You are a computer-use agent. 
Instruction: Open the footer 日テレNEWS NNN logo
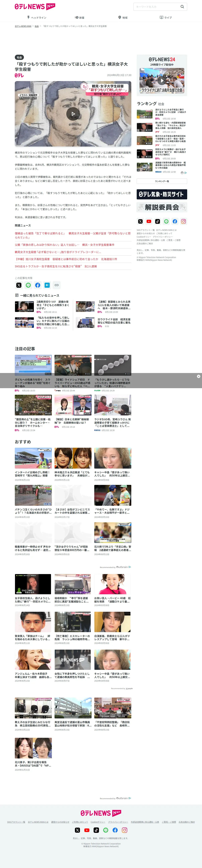coord(101,813)
